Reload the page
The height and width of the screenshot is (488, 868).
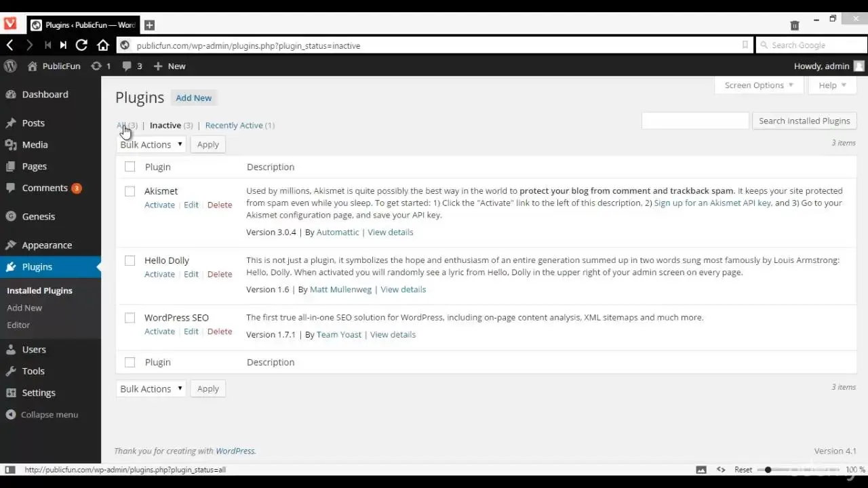[x=81, y=45]
